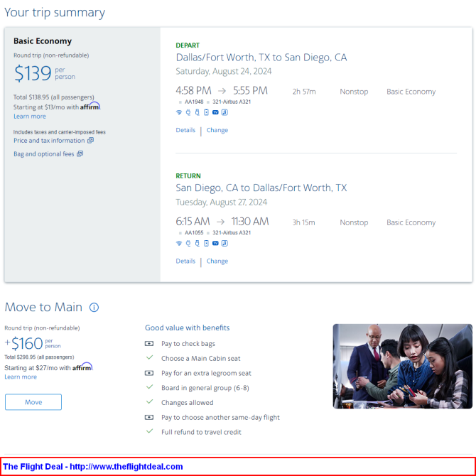Click the Your trip summary heading
Image resolution: width=476 pixels, height=476 pixels.
pos(55,13)
